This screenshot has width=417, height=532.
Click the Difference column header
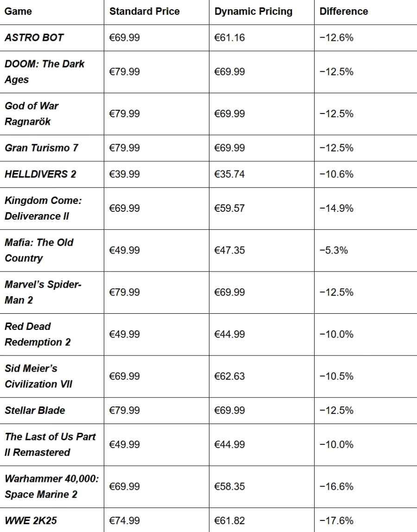pyautogui.click(x=344, y=12)
